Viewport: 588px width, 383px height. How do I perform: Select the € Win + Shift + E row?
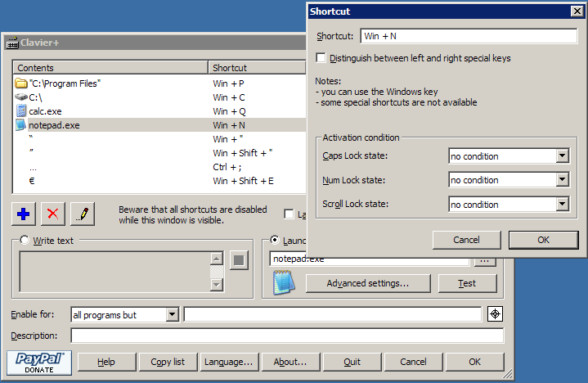pos(160,180)
